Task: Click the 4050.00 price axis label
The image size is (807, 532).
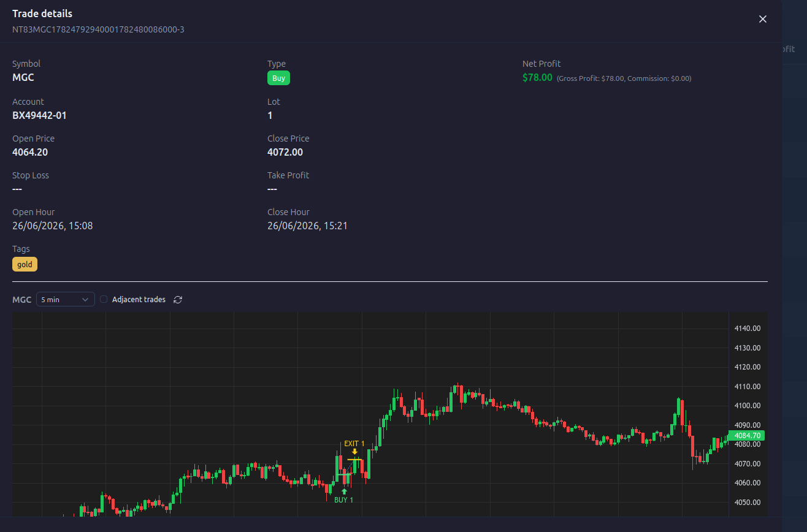Action: [747, 503]
